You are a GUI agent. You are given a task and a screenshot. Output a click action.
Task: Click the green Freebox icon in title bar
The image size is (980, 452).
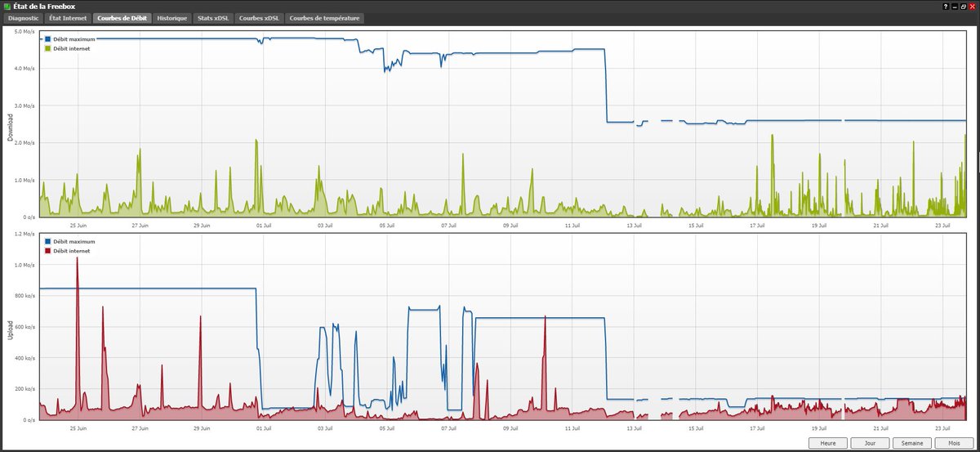click(x=6, y=6)
